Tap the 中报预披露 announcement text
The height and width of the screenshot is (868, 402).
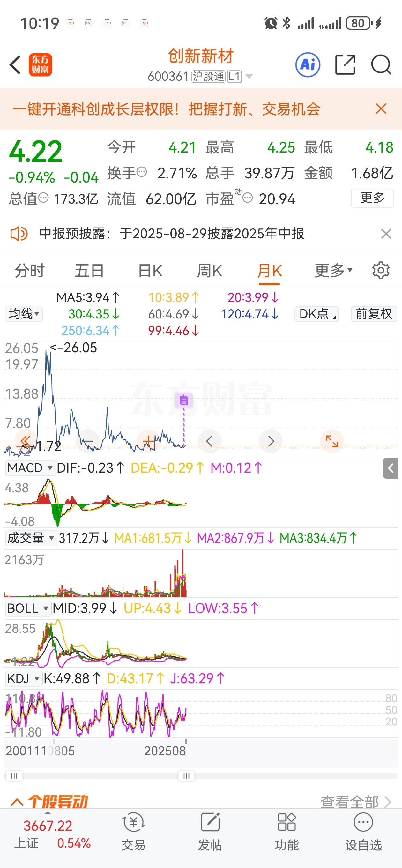(172, 234)
